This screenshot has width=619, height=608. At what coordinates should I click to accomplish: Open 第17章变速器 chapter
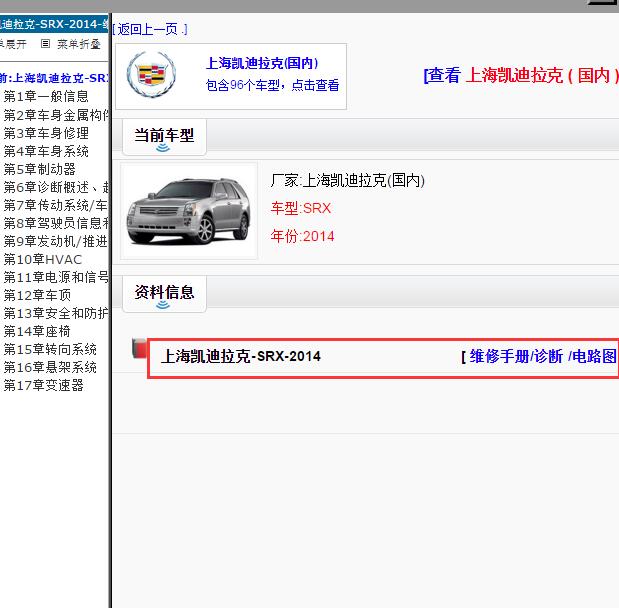coord(44,385)
